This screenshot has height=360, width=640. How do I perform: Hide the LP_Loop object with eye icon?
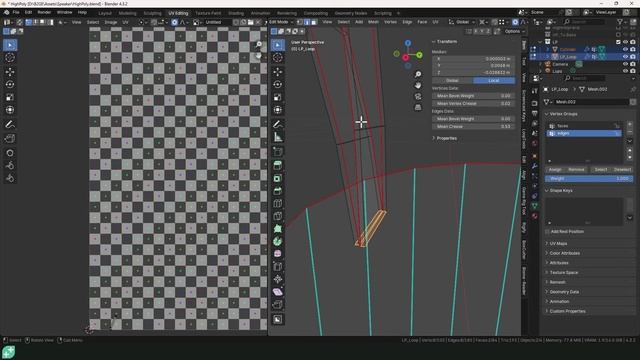pos(625,57)
